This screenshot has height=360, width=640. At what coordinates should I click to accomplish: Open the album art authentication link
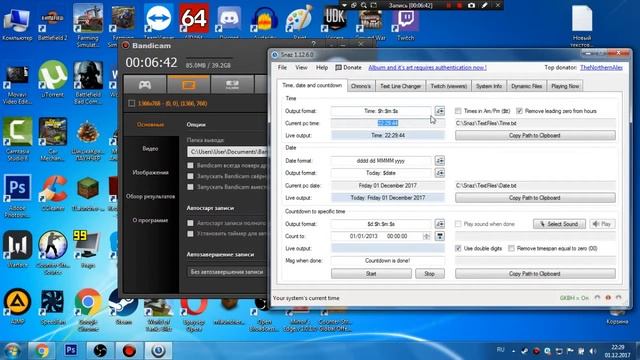[427, 68]
